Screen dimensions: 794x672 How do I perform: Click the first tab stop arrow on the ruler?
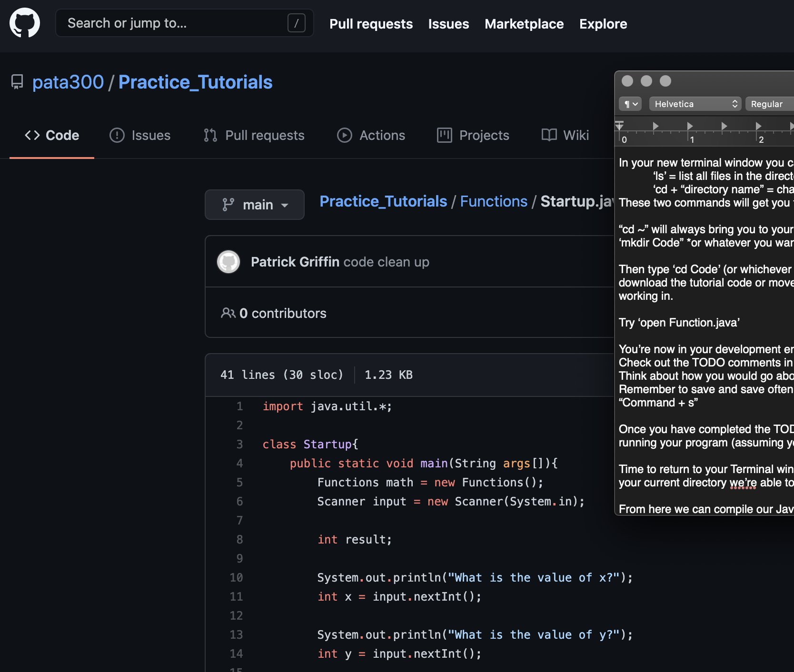tap(655, 126)
